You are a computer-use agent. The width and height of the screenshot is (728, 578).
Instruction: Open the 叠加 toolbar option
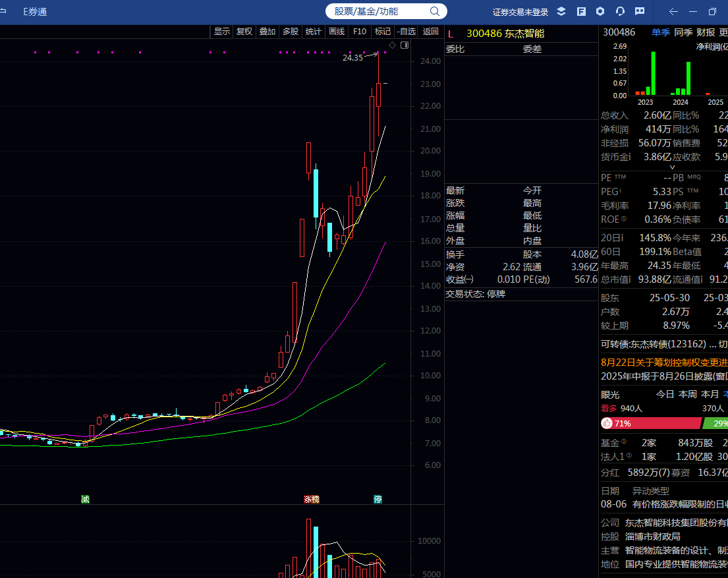(267, 32)
